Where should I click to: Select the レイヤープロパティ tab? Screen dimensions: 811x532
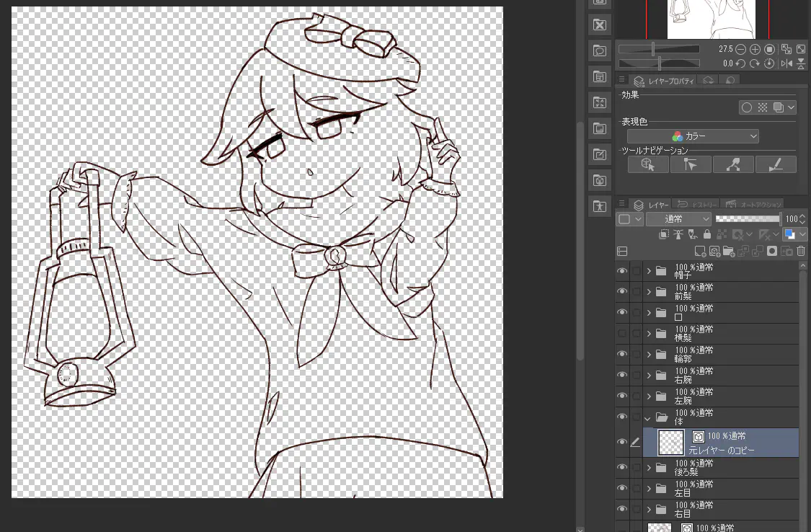(x=664, y=81)
